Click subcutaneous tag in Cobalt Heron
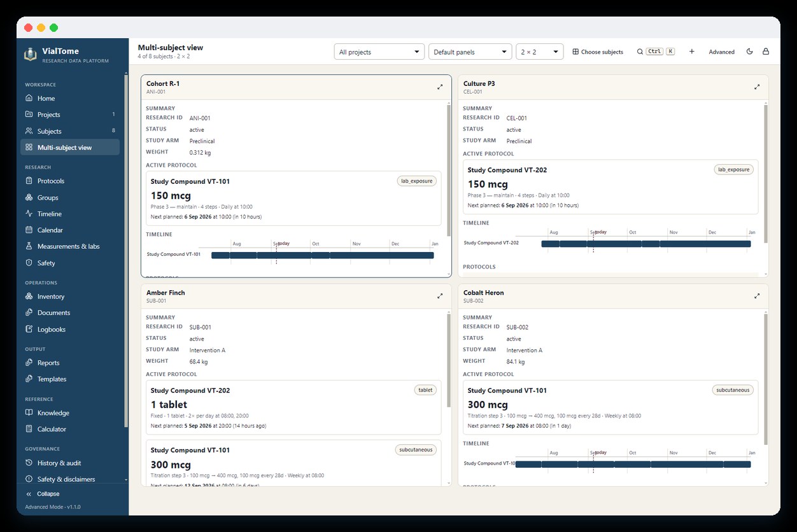797x532 pixels. click(733, 390)
